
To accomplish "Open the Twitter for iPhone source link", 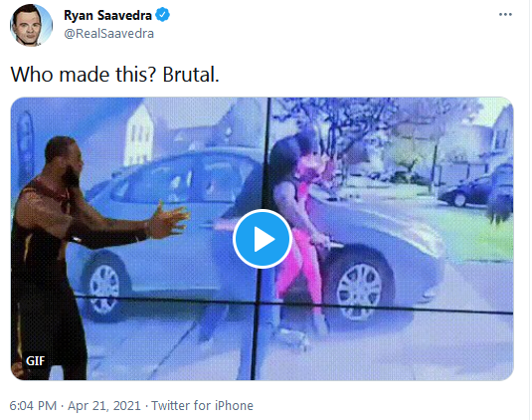I will (x=202, y=406).
